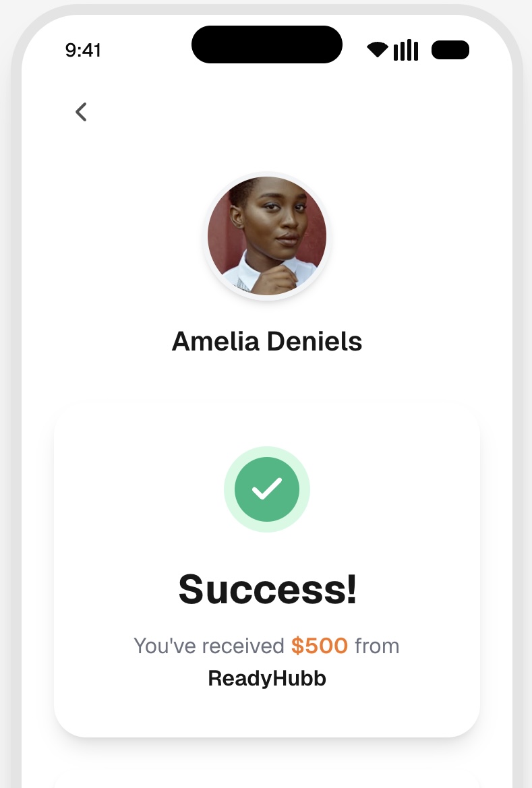Tap the battery indicator icon
The width and height of the screenshot is (532, 788).
tap(450, 50)
